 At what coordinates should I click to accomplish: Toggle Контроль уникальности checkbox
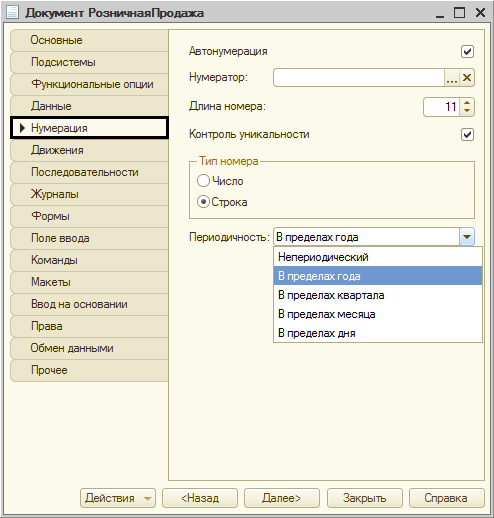(467, 135)
